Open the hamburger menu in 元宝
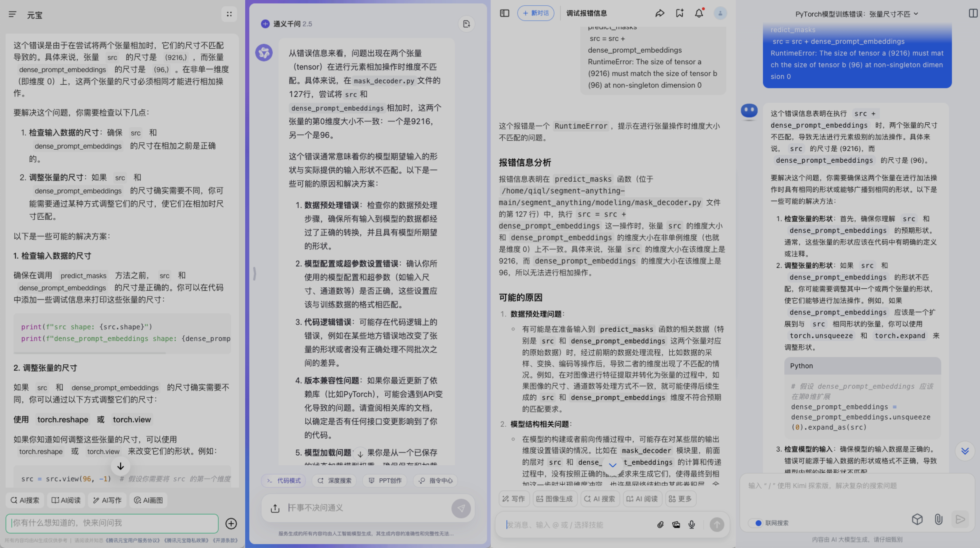 tap(12, 14)
